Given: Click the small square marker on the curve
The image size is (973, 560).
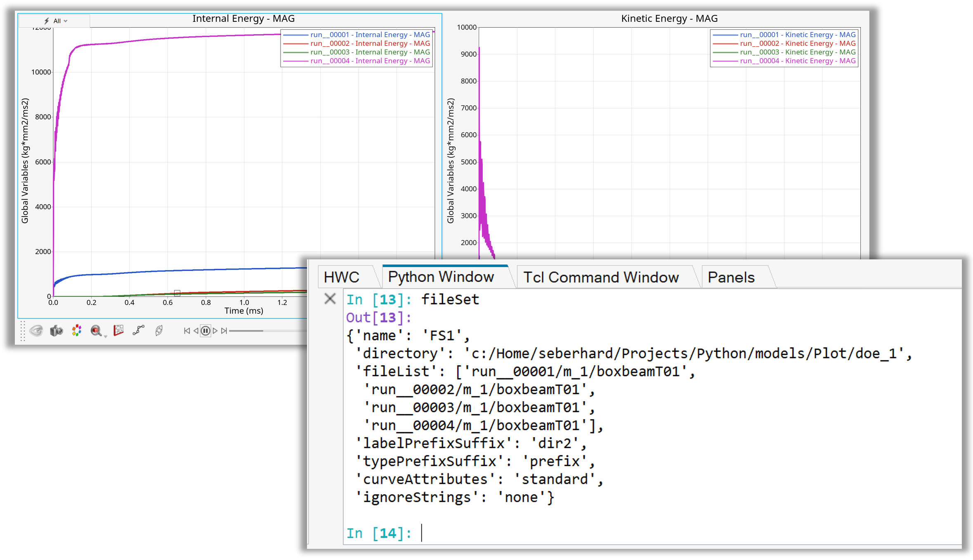Looking at the screenshot, I should pyautogui.click(x=177, y=293).
